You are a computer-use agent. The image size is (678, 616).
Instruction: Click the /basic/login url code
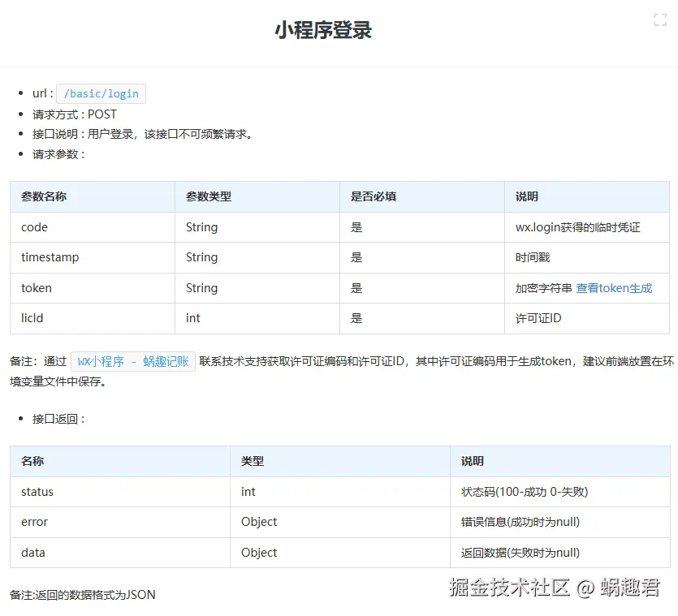(x=101, y=94)
